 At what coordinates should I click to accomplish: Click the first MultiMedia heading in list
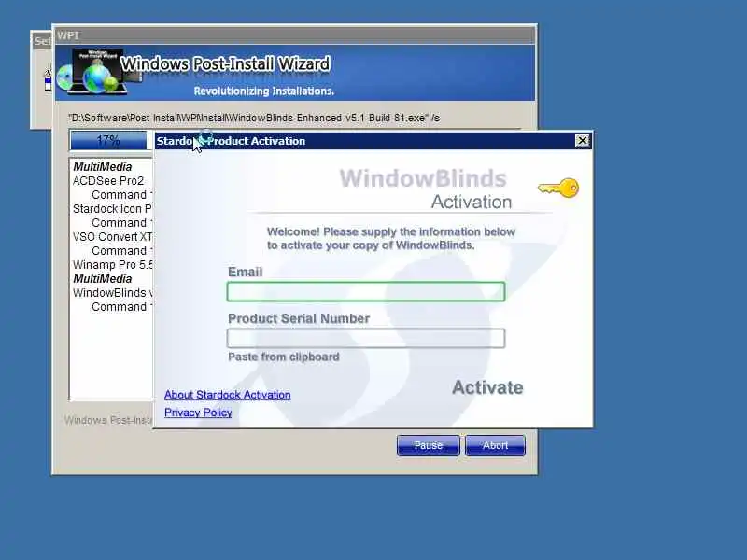tap(103, 167)
